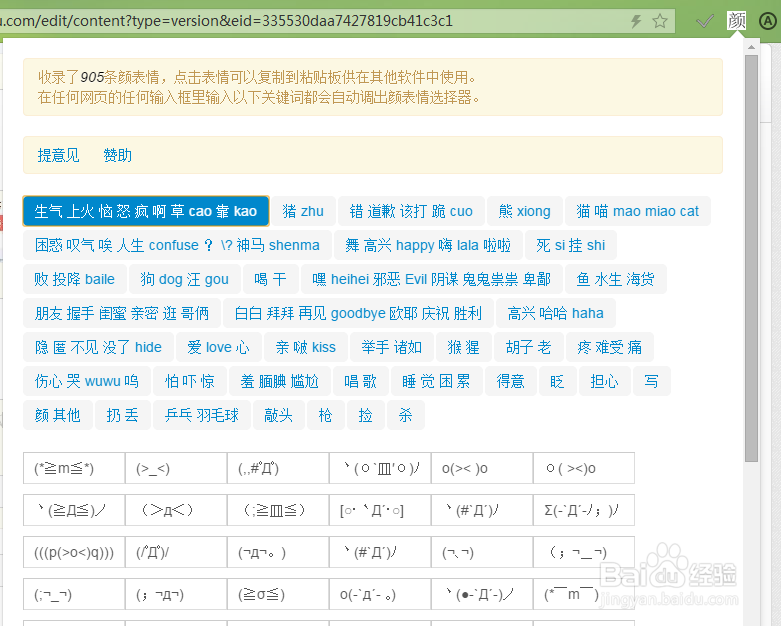This screenshot has width=781, height=626.
Task: Select the 羞 腼腆 尴尬 category
Action: point(279,381)
